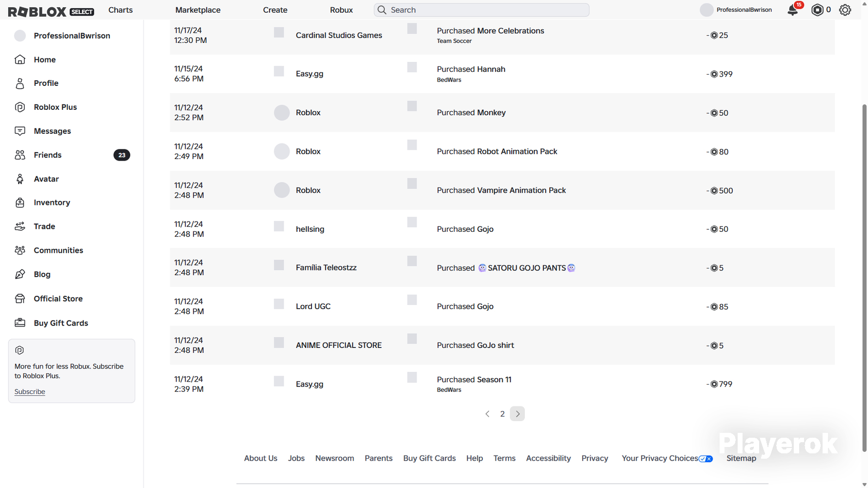Open the Lord UGC seller link

(x=313, y=306)
